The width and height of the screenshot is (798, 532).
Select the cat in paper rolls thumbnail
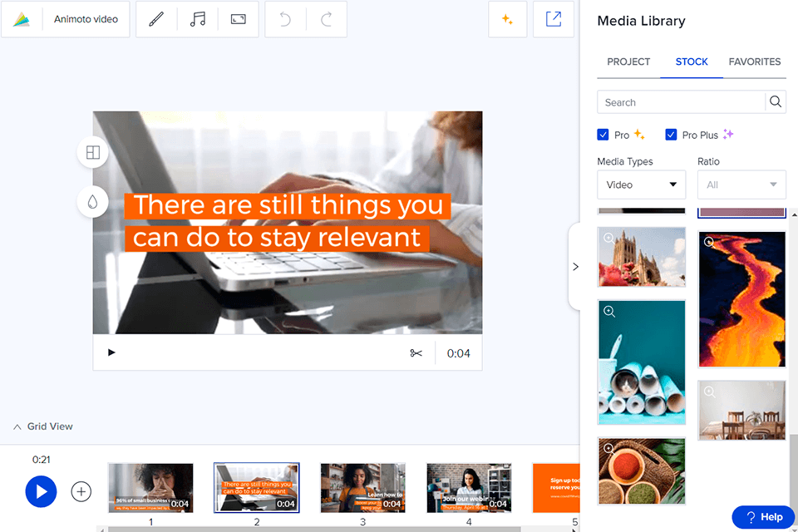(x=641, y=362)
